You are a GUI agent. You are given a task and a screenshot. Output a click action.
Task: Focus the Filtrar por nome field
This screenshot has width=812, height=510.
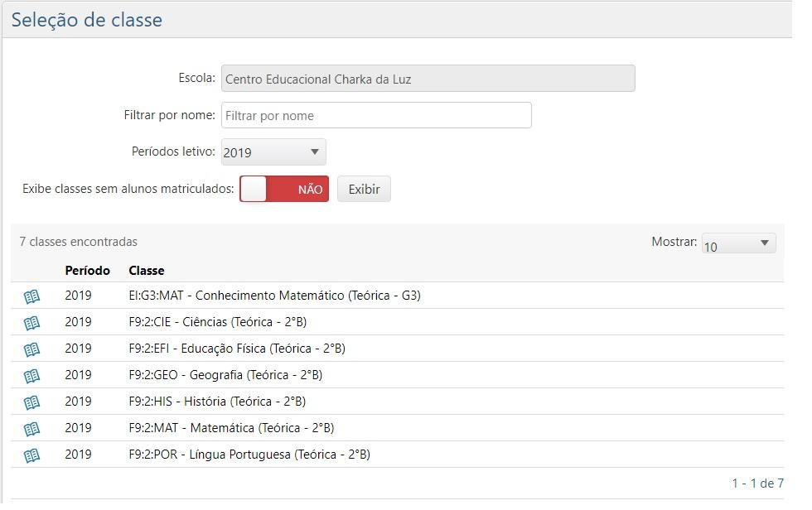376,115
